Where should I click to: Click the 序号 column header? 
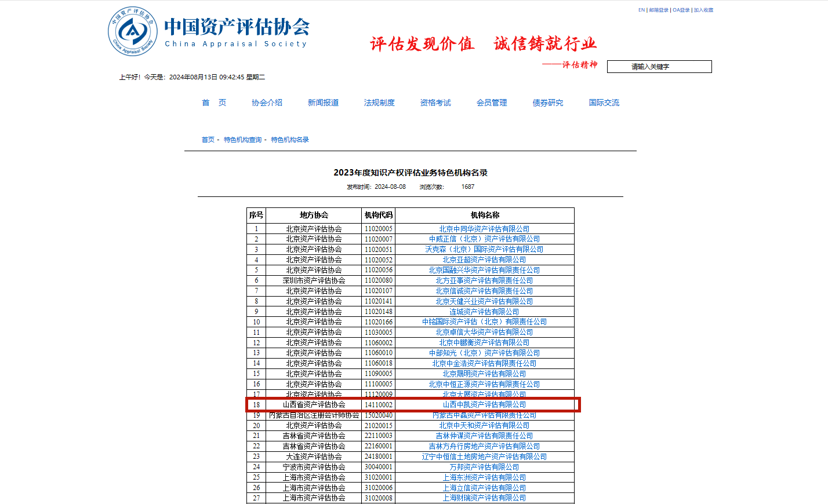[x=256, y=215]
